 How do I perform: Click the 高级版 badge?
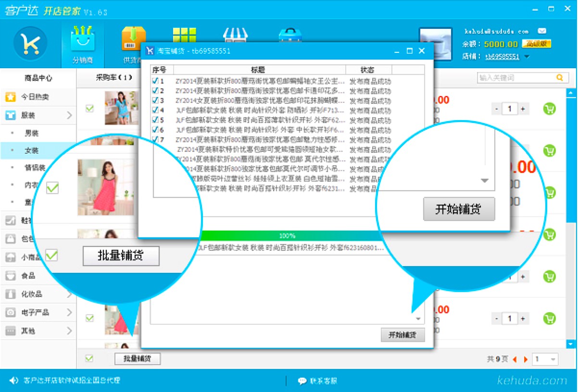536,44
